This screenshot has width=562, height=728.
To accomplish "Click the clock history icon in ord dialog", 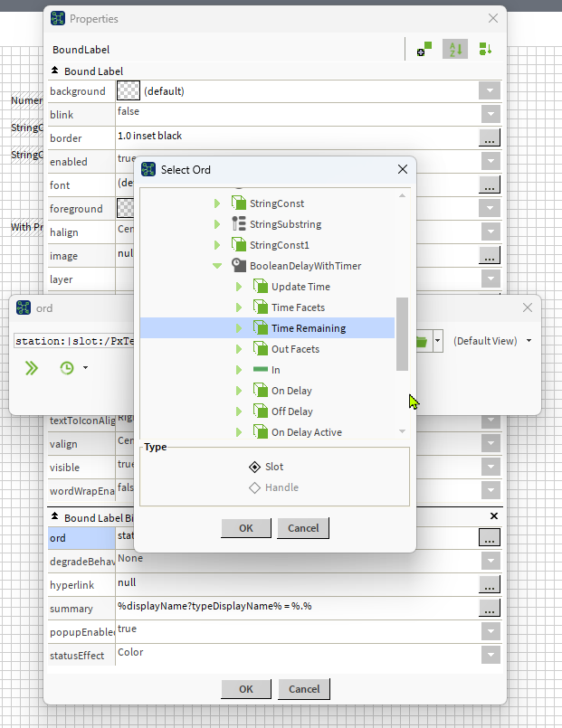I will tap(67, 368).
